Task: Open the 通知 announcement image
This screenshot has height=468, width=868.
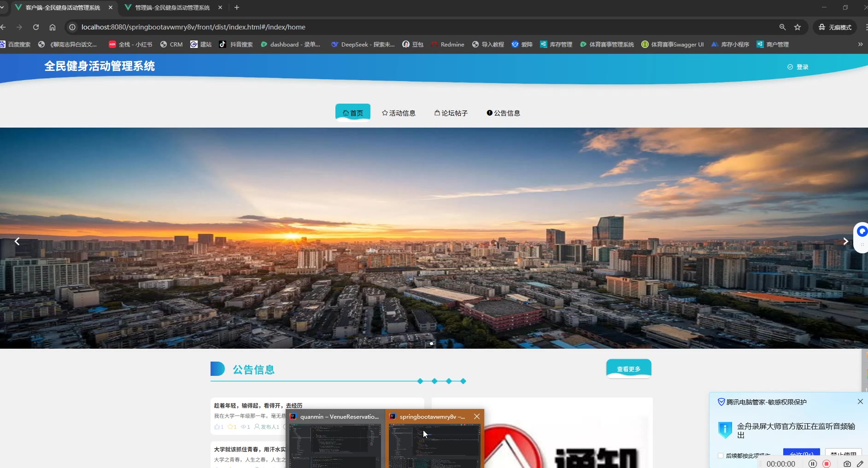Action: click(x=542, y=433)
